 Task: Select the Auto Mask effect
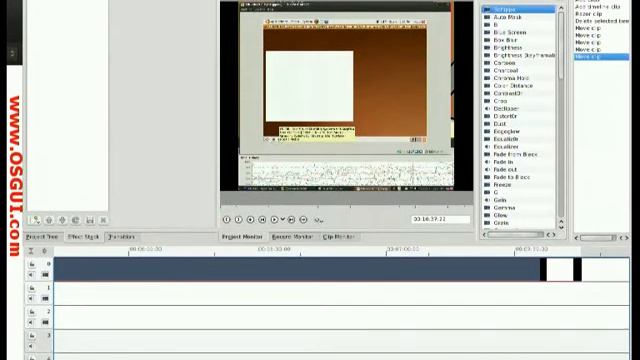tap(507, 17)
